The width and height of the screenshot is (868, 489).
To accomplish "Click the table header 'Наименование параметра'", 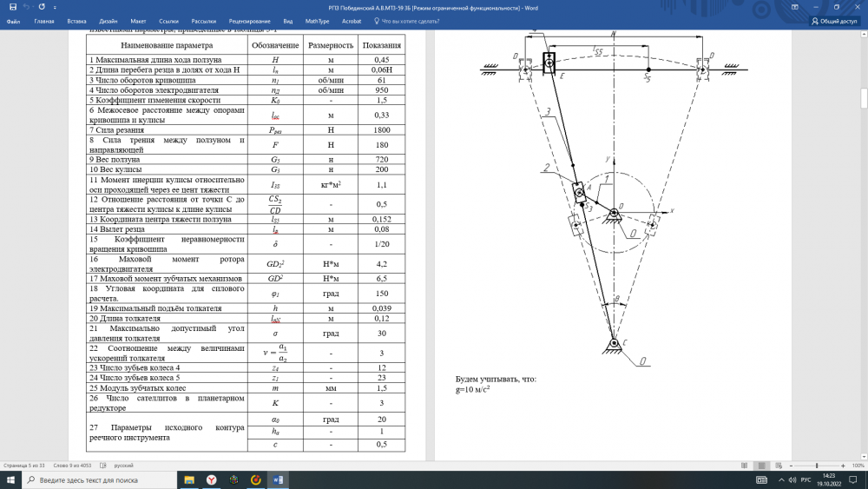I will (x=167, y=45).
